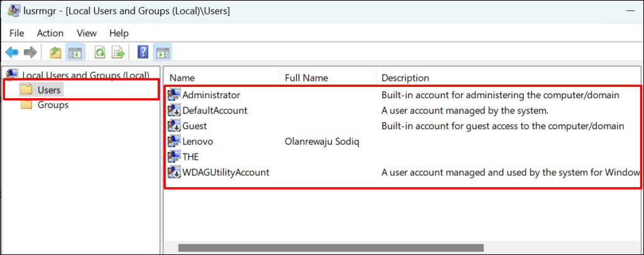Click the Export List toolbar icon
Viewport: 644px width, 255px height.
(x=118, y=52)
